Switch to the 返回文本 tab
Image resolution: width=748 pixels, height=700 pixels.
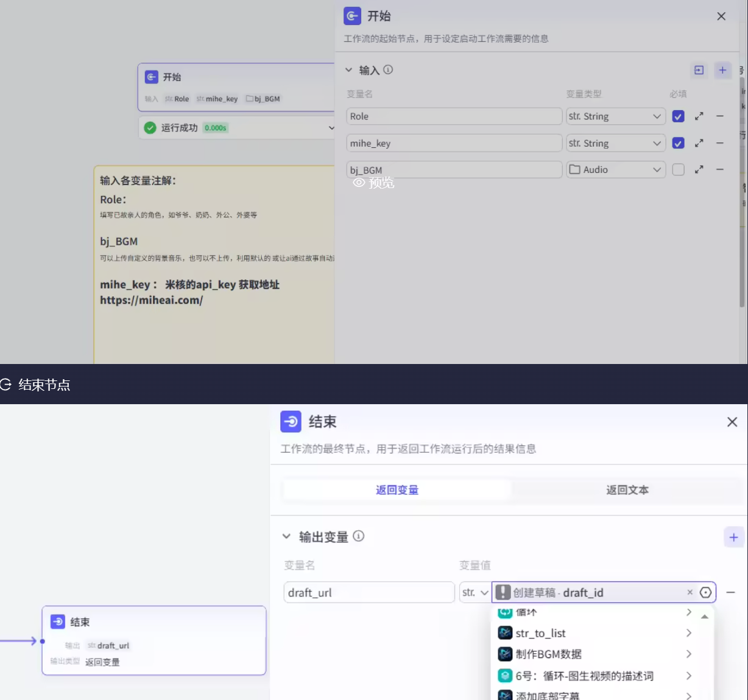click(627, 490)
